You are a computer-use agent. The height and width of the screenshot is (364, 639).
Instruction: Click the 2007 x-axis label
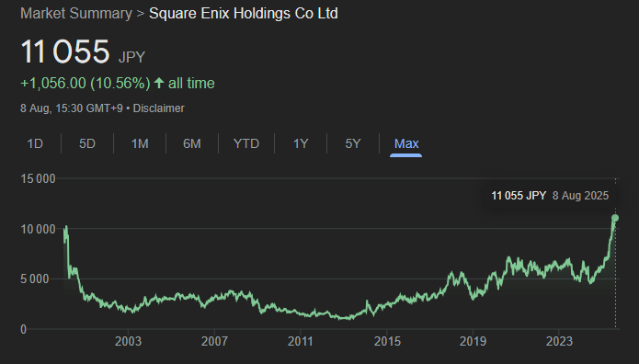(x=214, y=341)
